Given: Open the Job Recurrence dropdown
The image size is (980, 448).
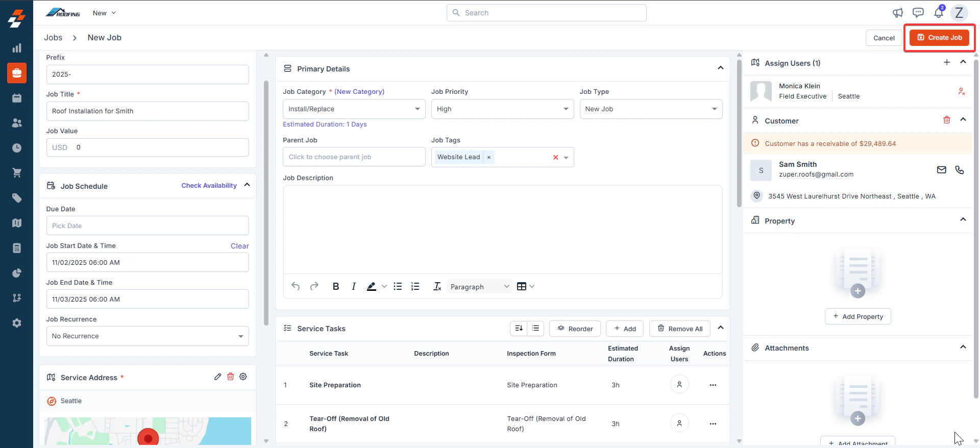Looking at the screenshot, I should pos(148,336).
